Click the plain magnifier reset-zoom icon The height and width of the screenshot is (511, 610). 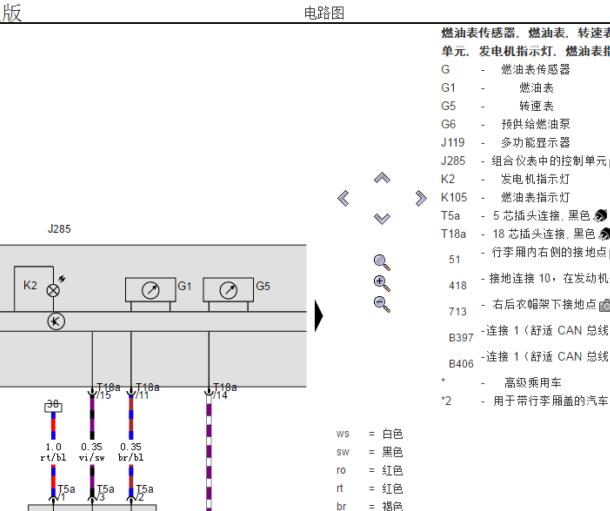tap(382, 262)
